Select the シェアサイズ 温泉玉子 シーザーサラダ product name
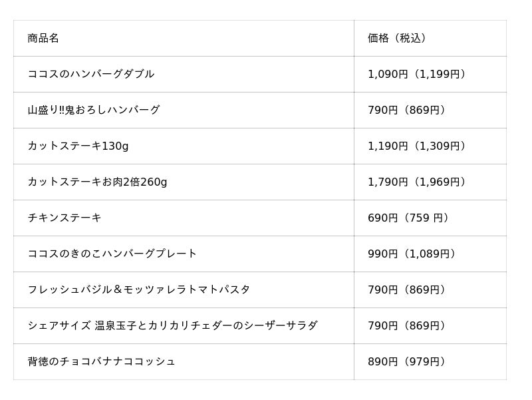This screenshot has width=532, height=400. [172, 325]
